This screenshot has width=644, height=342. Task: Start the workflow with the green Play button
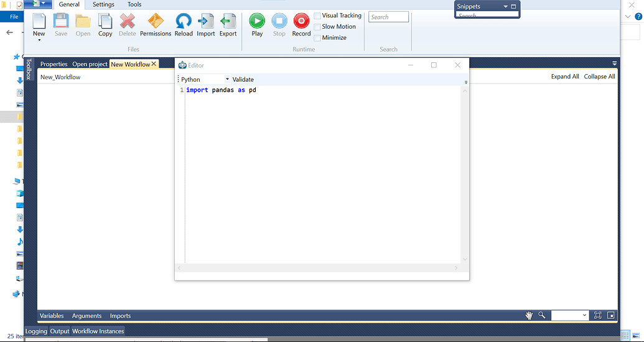pyautogui.click(x=257, y=21)
